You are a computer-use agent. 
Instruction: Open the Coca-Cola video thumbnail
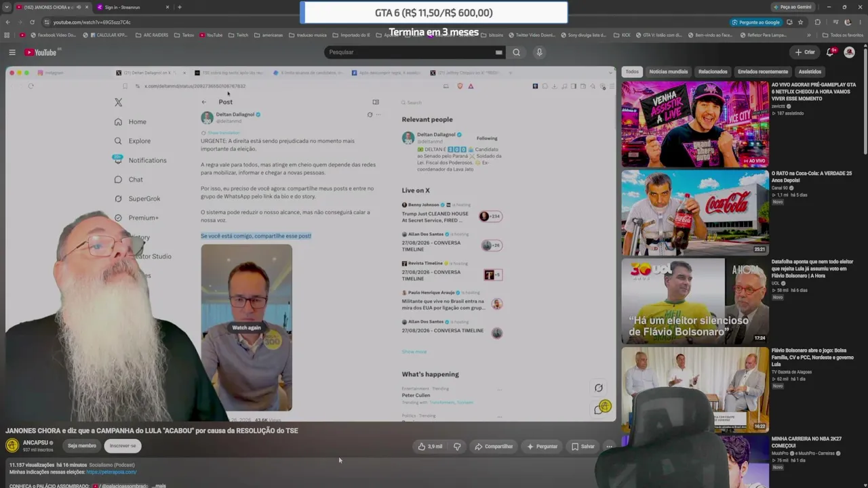pyautogui.click(x=695, y=212)
